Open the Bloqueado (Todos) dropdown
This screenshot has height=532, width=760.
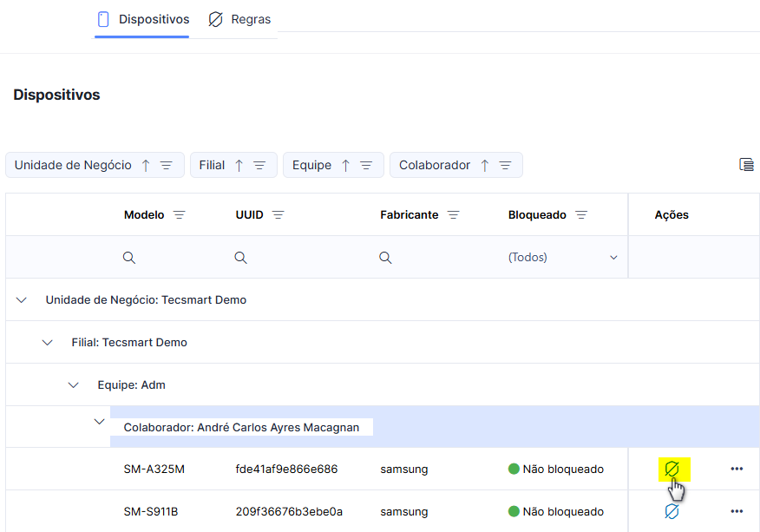tap(563, 258)
